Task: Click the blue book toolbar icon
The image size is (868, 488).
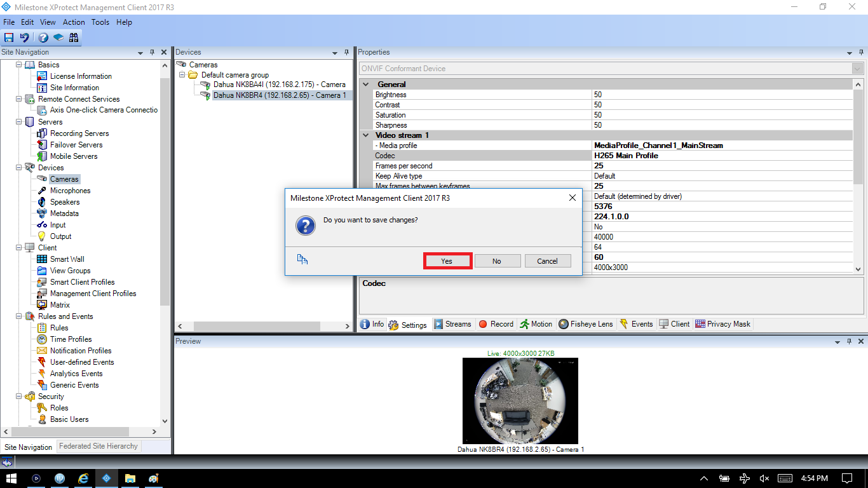Action: 58,37
